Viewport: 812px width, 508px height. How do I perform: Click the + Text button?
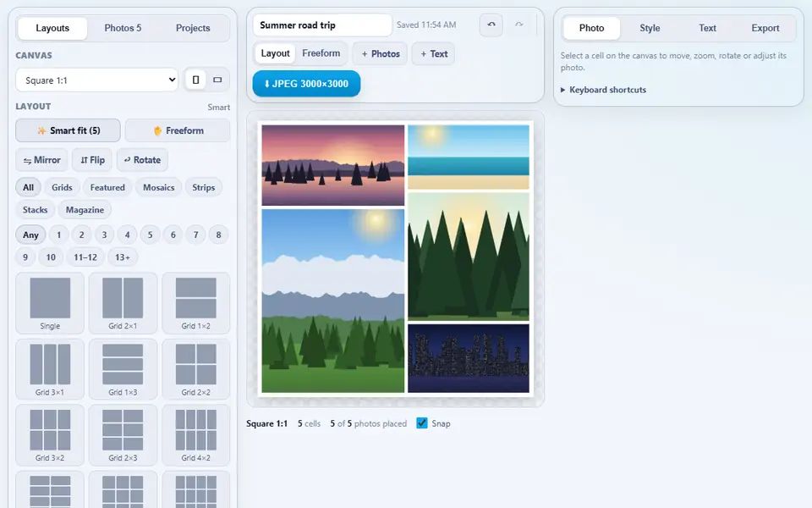[433, 53]
